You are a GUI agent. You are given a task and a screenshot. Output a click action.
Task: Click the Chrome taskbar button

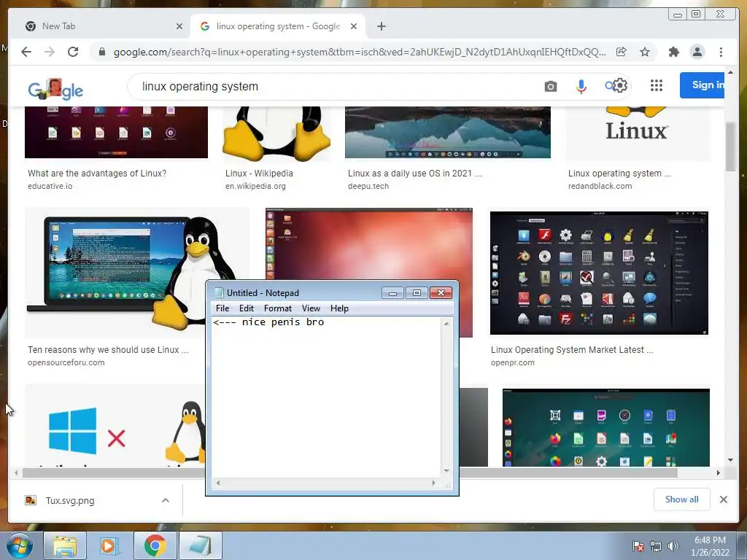(x=155, y=545)
